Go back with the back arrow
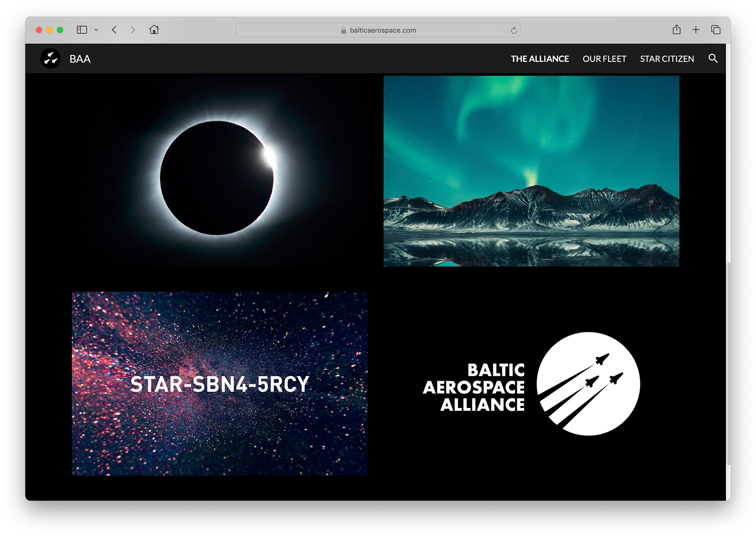Screen dimensions: 756x536 point(114,30)
